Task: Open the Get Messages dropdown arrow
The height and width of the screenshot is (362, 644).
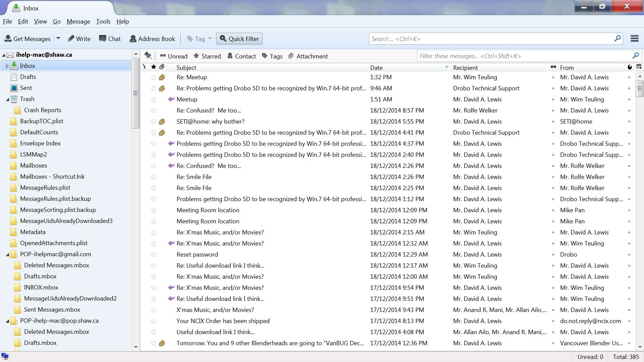Action: tap(58, 38)
